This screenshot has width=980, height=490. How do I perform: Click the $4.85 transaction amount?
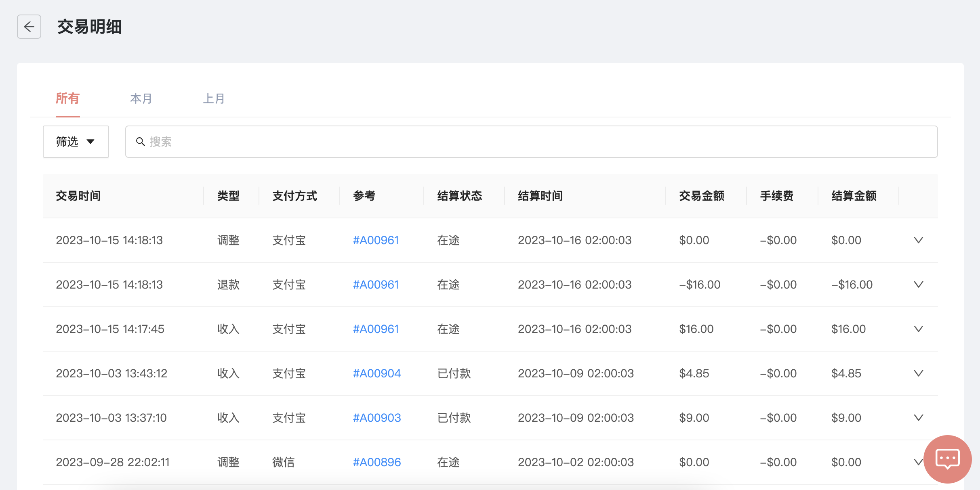694,374
